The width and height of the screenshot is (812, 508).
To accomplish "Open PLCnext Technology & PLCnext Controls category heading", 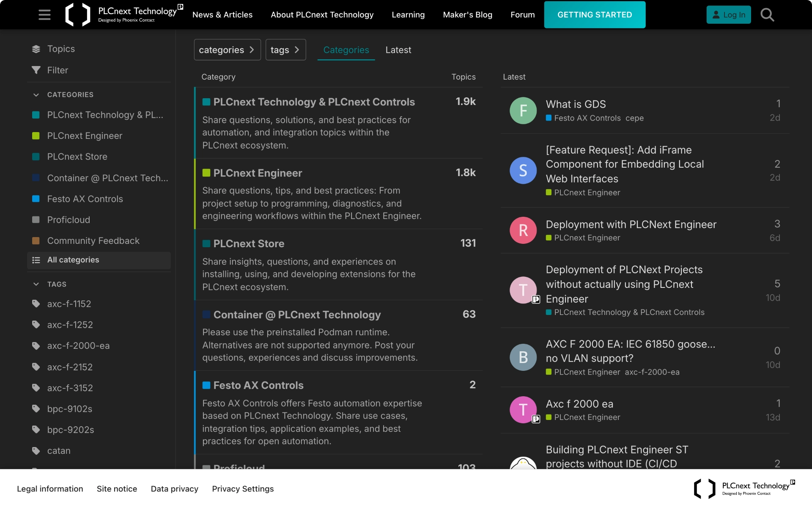I will [x=314, y=102].
